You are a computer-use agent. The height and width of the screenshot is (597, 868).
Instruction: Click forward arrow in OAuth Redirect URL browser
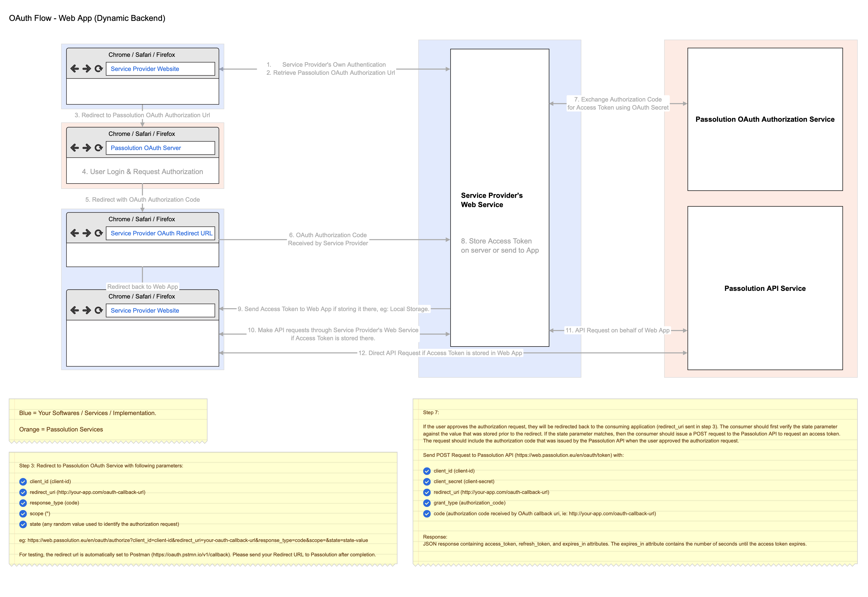point(87,233)
